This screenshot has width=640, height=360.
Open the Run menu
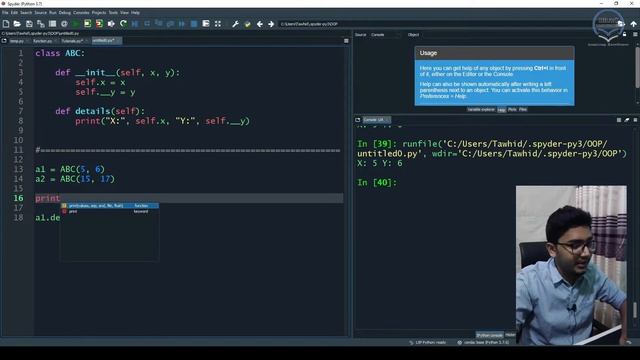coord(53,13)
